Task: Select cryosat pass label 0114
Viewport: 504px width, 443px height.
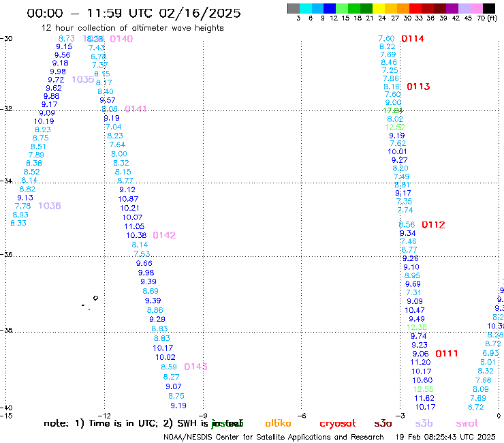Action: click(413, 39)
